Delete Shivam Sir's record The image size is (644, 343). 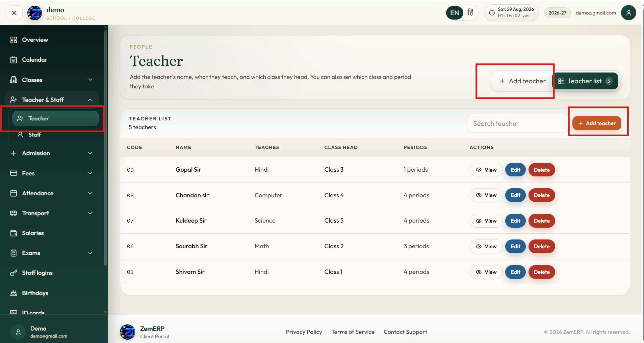click(542, 272)
